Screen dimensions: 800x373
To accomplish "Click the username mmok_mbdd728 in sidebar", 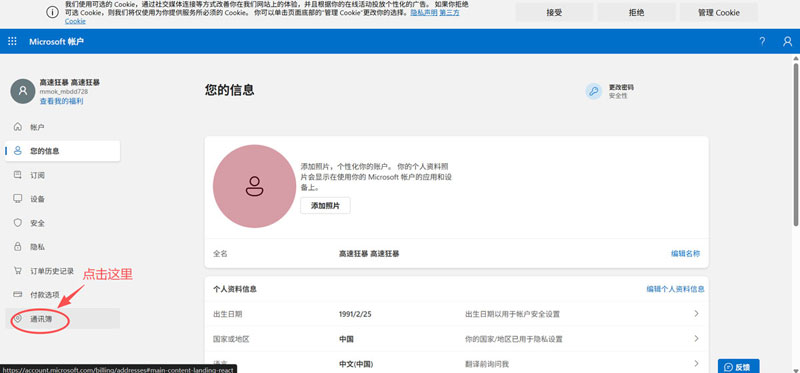I will point(64,91).
